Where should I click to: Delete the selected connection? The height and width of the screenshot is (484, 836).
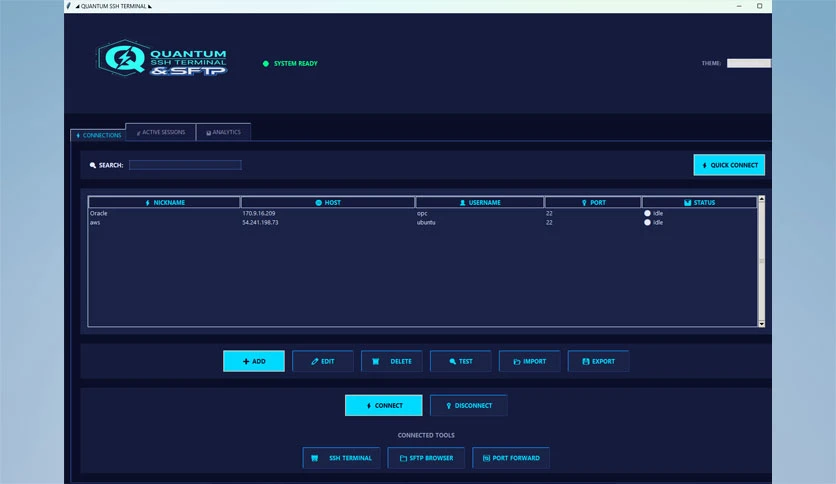(x=392, y=361)
